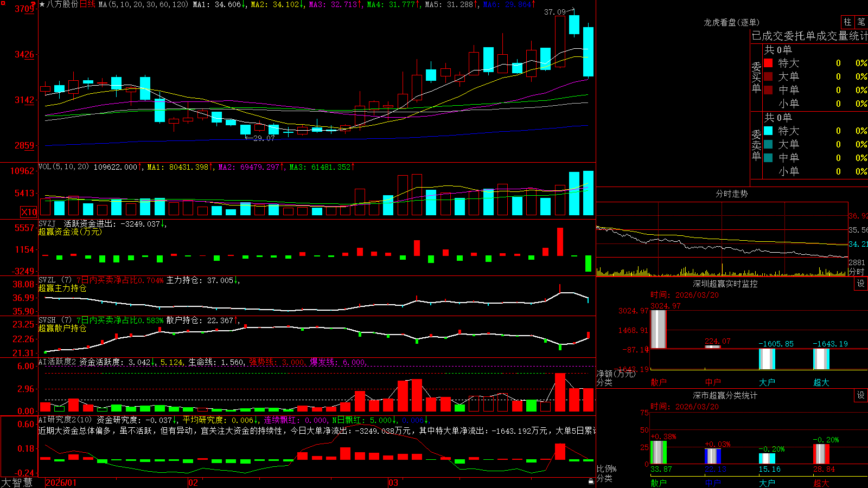Click the 委买单 中单 dark red swatch
The image size is (868, 488).
(768, 90)
